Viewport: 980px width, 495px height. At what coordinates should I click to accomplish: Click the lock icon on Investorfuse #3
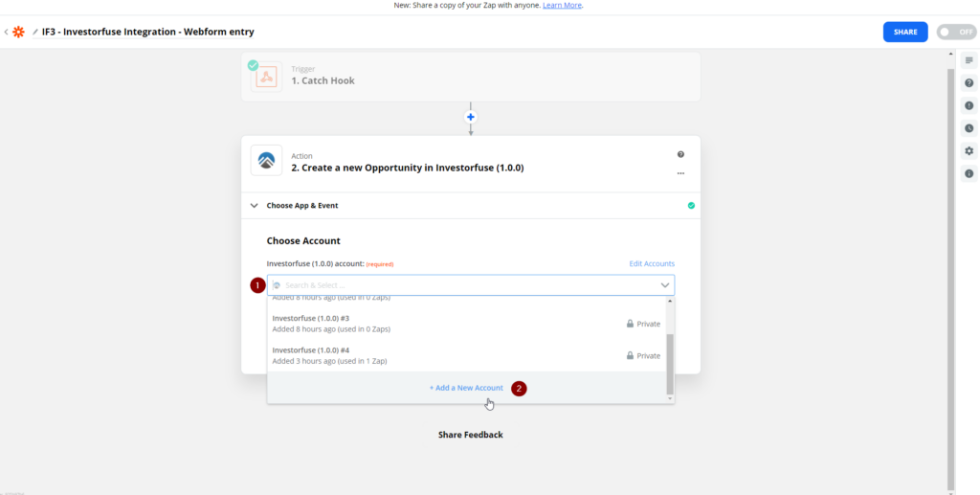[x=630, y=324]
